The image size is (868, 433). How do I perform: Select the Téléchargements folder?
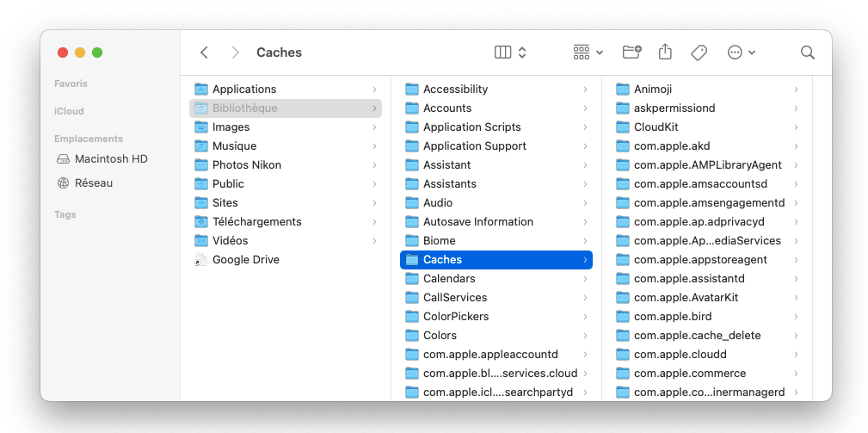point(256,222)
